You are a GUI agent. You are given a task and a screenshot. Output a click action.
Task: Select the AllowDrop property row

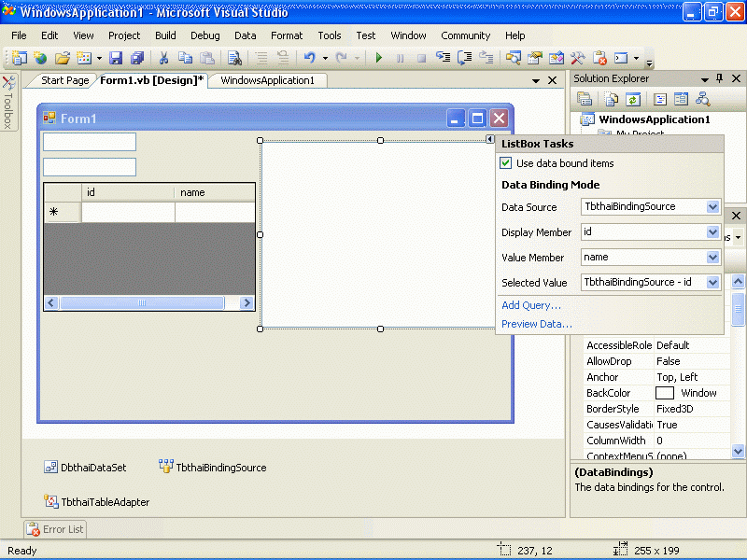pyautogui.click(x=657, y=361)
